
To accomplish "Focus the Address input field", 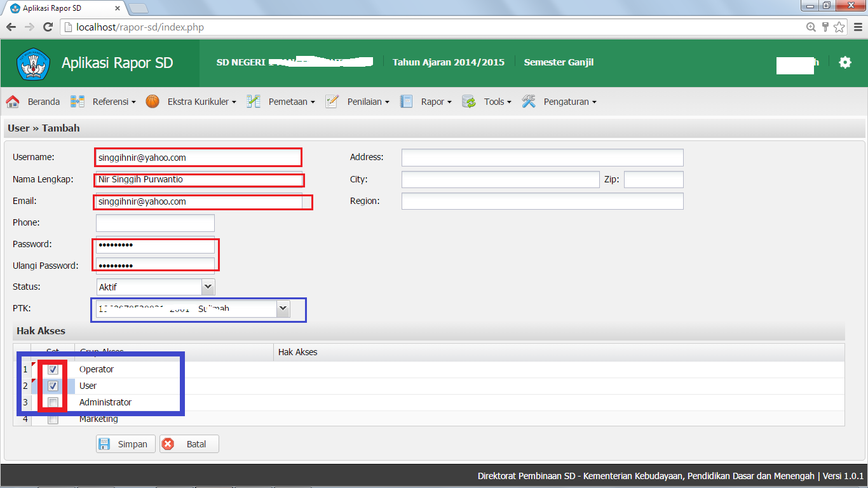I will (x=543, y=158).
